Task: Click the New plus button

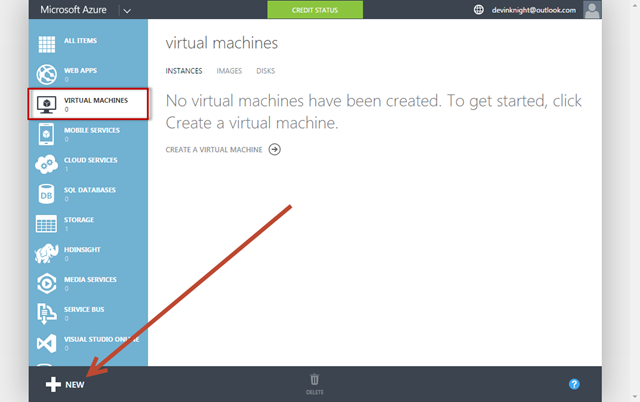Action: coord(65,384)
